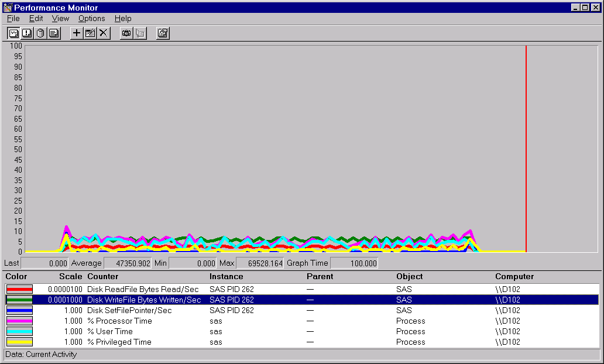The image size is (604, 364).
Task: Open the Options toolbar icon
Action: tap(163, 33)
